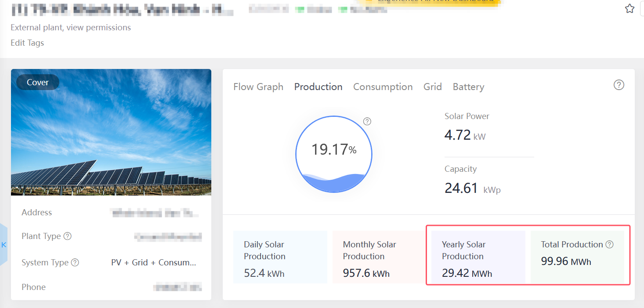Click the solar panel cover photo

pos(111,141)
